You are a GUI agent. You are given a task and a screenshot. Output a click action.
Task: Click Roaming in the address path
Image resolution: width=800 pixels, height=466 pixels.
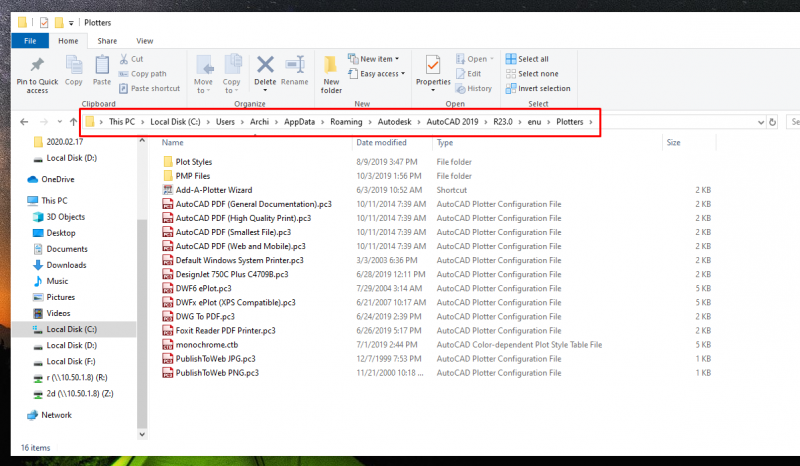(346, 122)
